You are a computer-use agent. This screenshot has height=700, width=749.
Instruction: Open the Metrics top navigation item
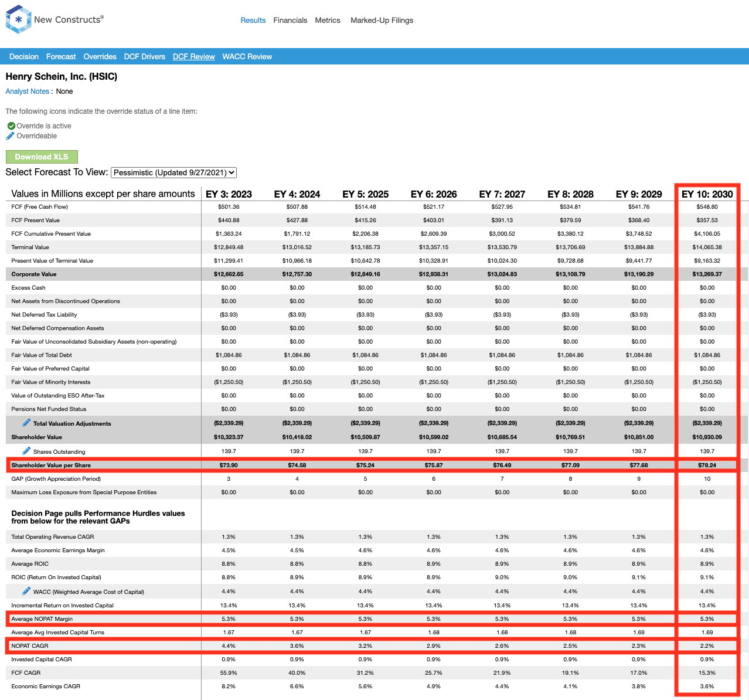[x=328, y=21]
